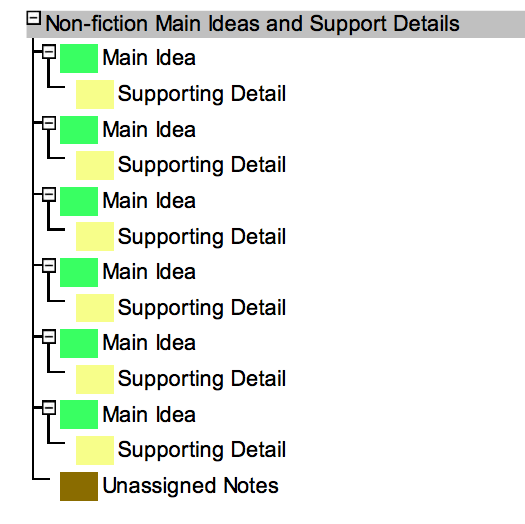Select the Unassigned Notes item
The width and height of the screenshot is (525, 524).
coord(190,486)
